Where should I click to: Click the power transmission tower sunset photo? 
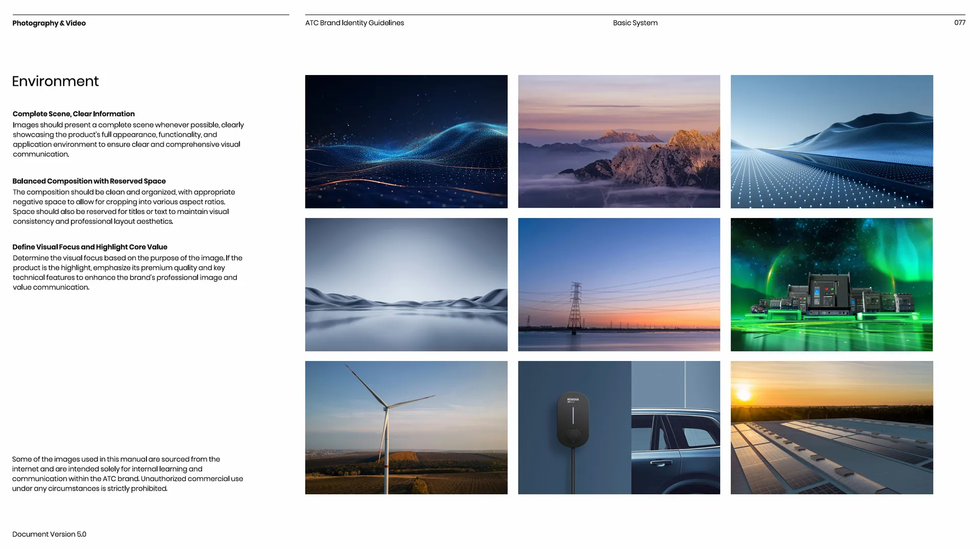[x=619, y=284]
